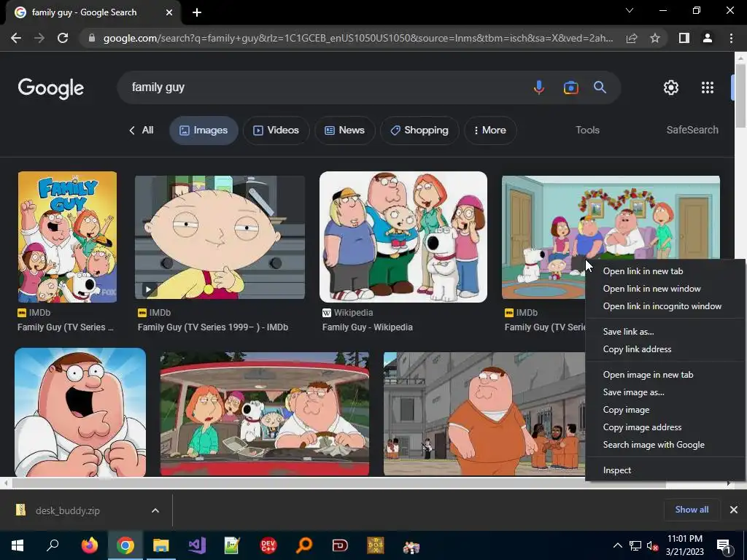This screenshot has width=747, height=560.
Task: Open Windows taskbar search
Action: pos(53,545)
